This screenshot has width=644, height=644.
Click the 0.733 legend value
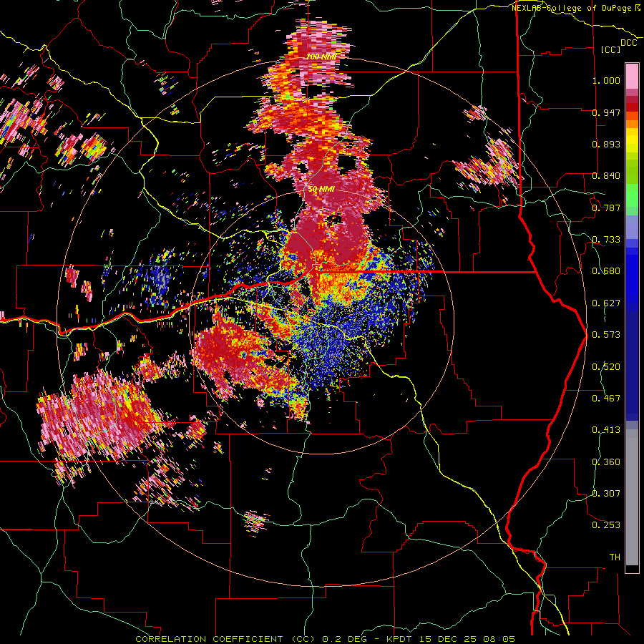click(606, 240)
